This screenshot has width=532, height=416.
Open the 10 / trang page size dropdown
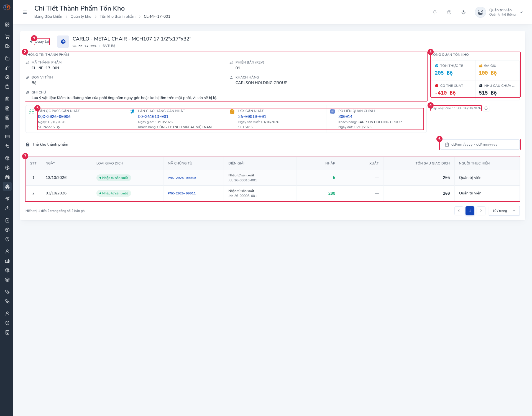pyautogui.click(x=504, y=211)
